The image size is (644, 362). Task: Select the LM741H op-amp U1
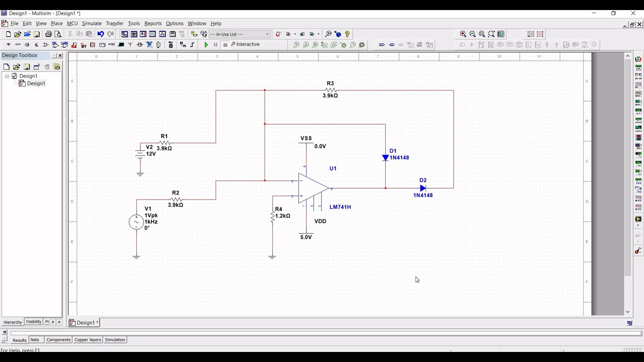pyautogui.click(x=313, y=189)
